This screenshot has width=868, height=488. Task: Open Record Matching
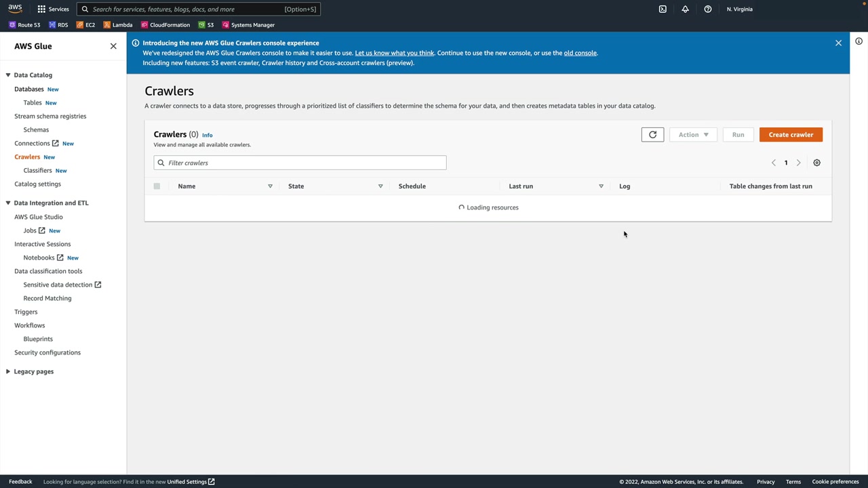(x=47, y=298)
